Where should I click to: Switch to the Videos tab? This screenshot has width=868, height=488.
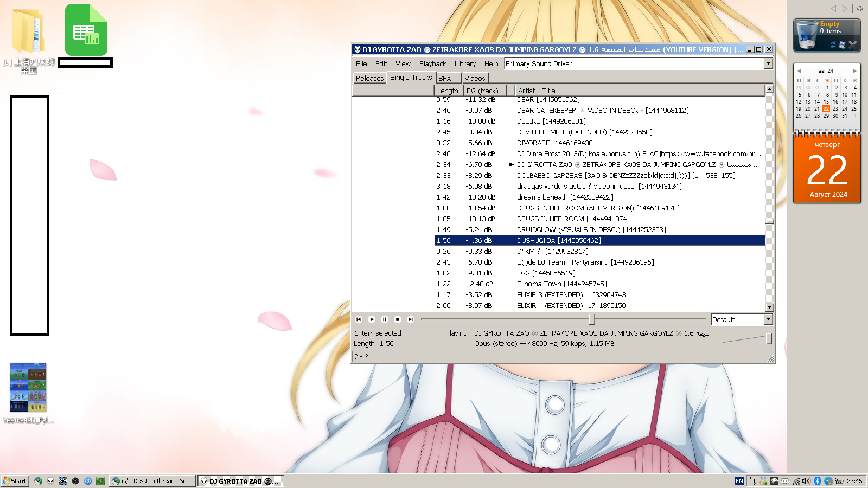pyautogui.click(x=475, y=78)
